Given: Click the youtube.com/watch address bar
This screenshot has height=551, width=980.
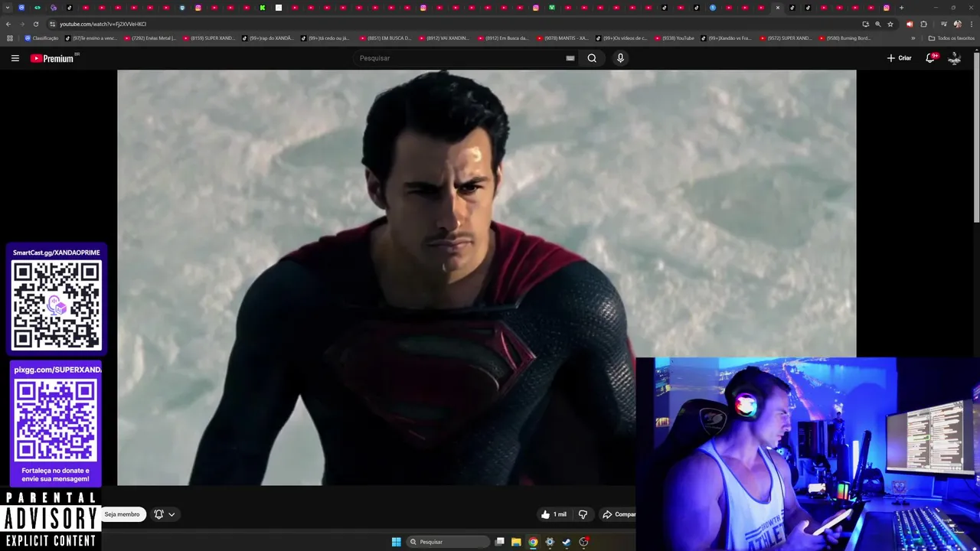Looking at the screenshot, I should point(452,24).
